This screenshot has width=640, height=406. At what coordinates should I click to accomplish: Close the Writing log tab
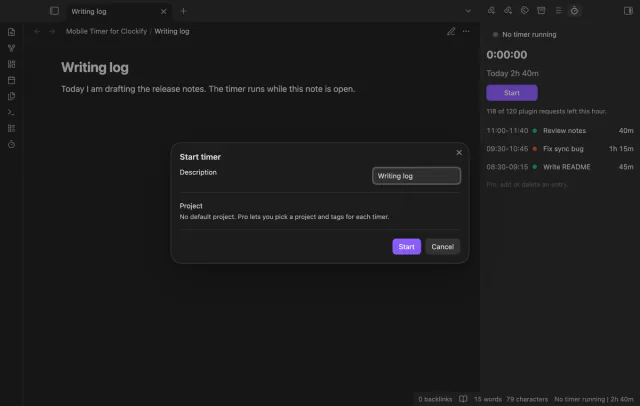[x=163, y=11]
